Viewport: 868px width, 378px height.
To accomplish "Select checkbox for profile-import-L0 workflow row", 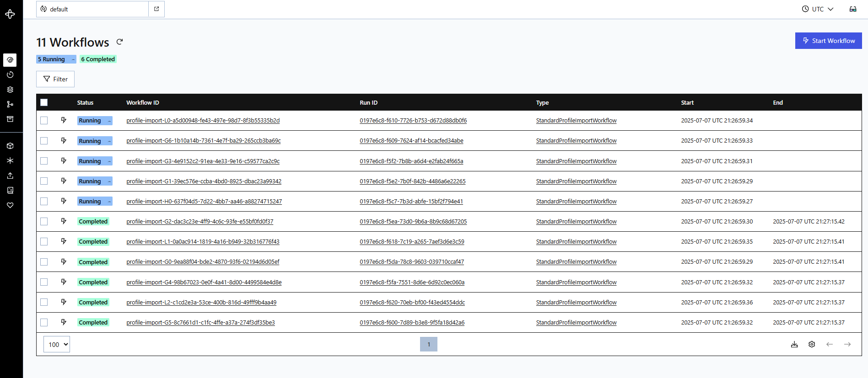I will 44,121.
